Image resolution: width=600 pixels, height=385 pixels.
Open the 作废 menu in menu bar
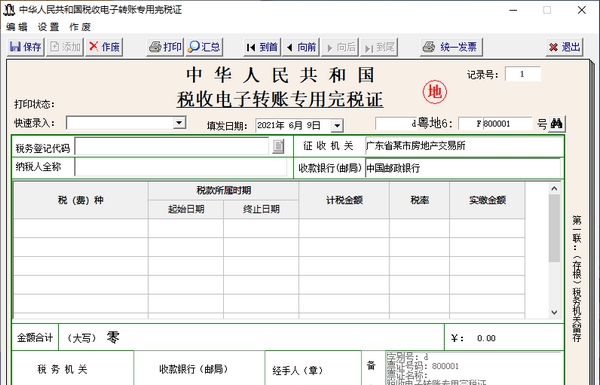click(x=80, y=27)
